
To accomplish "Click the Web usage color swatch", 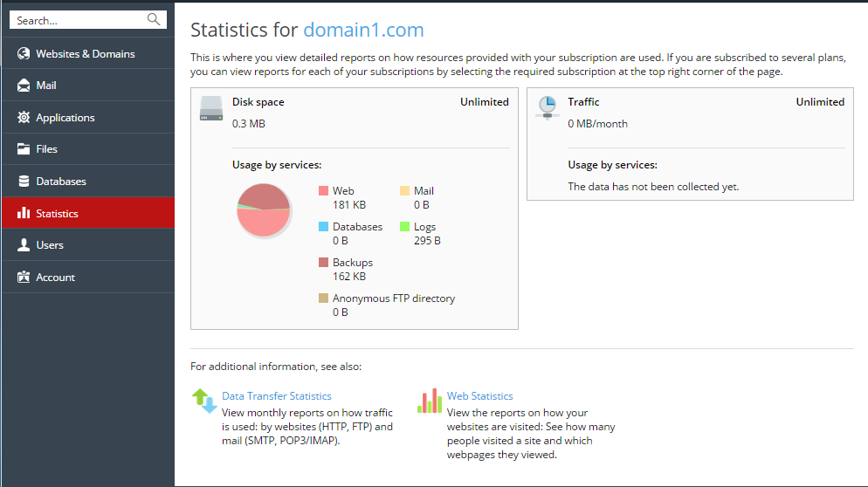I will pyautogui.click(x=324, y=191).
